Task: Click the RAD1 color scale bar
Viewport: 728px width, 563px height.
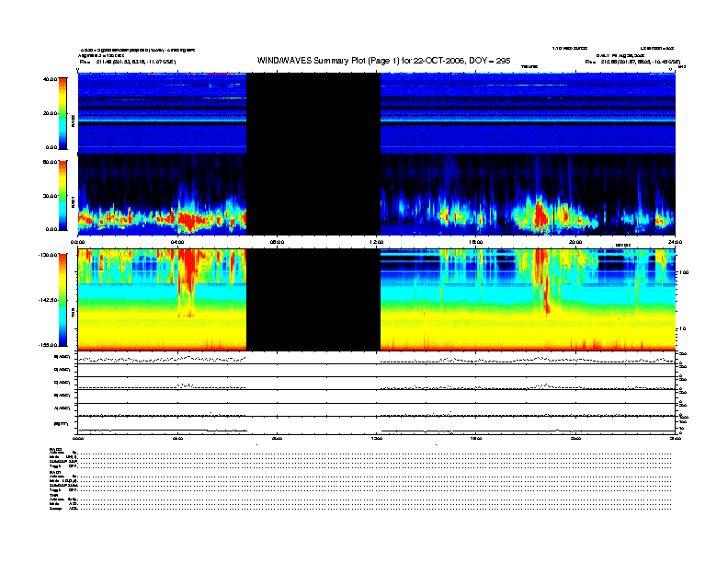Action: [x=63, y=196]
